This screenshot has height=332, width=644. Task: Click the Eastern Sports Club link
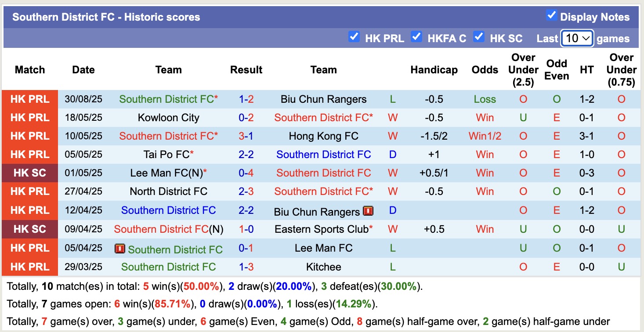click(x=321, y=229)
